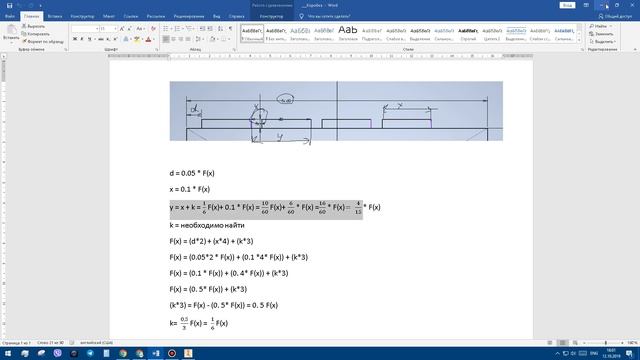640x360 pixels.
Task: Open Выделить (Select) dropdown
Action: (x=602, y=42)
